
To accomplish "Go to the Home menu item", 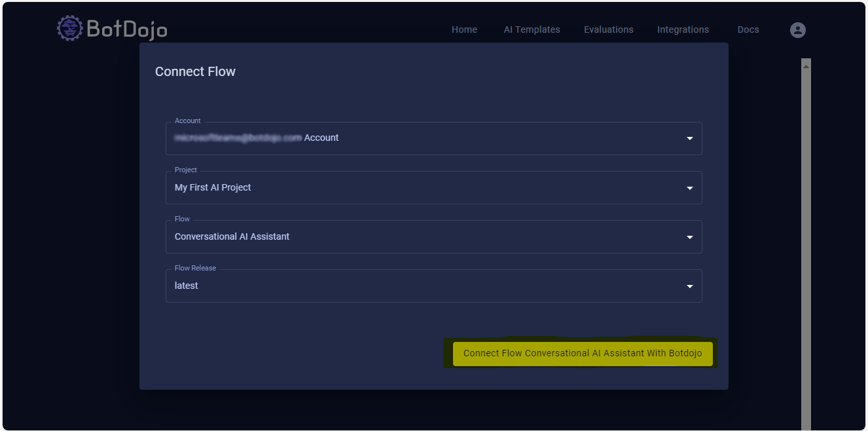I will (x=464, y=29).
